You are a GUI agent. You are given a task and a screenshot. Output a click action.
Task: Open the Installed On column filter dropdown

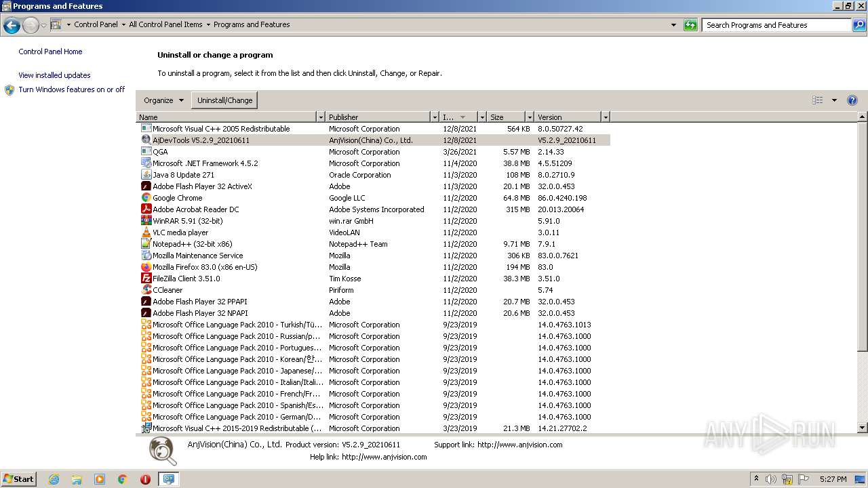[x=482, y=117]
